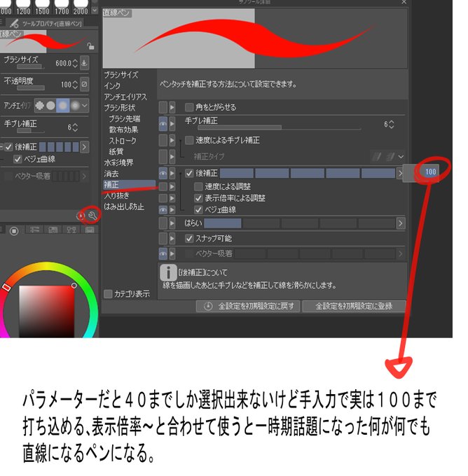This screenshot has height=476, width=468.
Task: Open the last color panel tab icon
Action: [90, 230]
